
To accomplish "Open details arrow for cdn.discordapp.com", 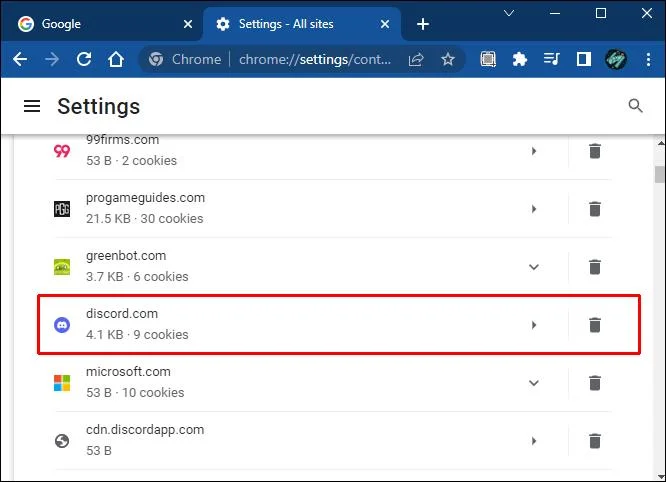I will pos(534,441).
